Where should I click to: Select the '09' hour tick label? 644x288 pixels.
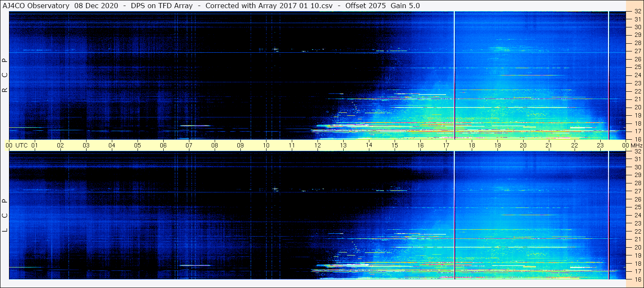(x=240, y=145)
